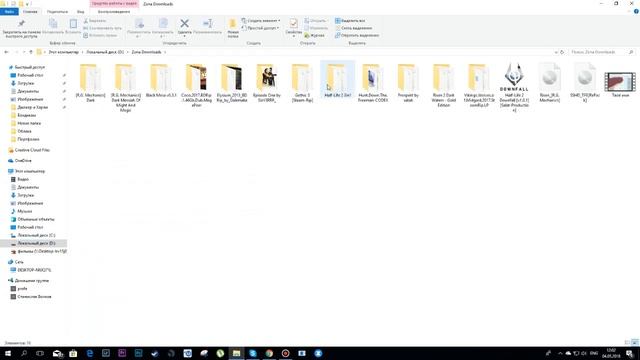This screenshot has height=360, width=640.
Task: Click Обратить выделение (Invert selection)
Action: pyautogui.click(x=357, y=36)
